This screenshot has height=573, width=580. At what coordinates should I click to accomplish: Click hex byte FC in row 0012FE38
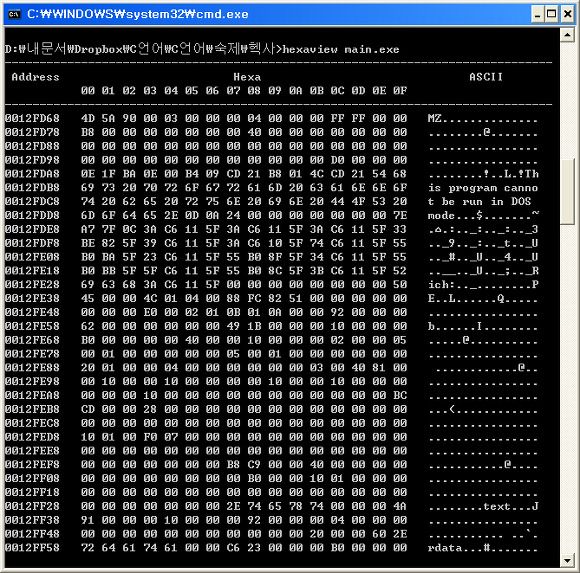pyautogui.click(x=254, y=299)
